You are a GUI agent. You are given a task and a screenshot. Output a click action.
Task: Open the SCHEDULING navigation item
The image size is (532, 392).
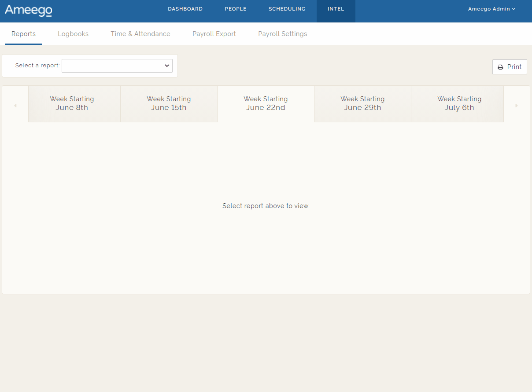[x=287, y=9]
